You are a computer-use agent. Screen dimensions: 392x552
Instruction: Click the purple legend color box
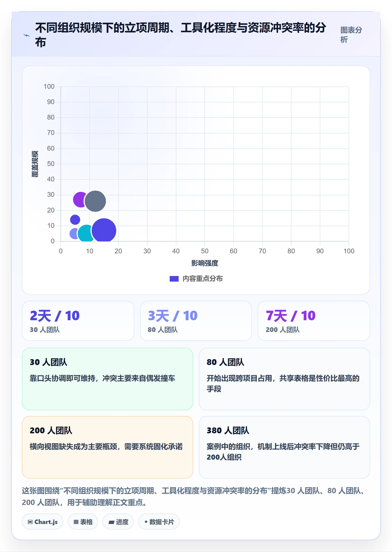(174, 279)
